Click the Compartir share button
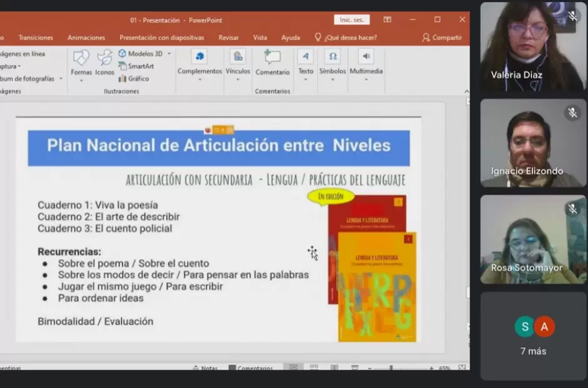The height and width of the screenshot is (388, 588). click(442, 38)
